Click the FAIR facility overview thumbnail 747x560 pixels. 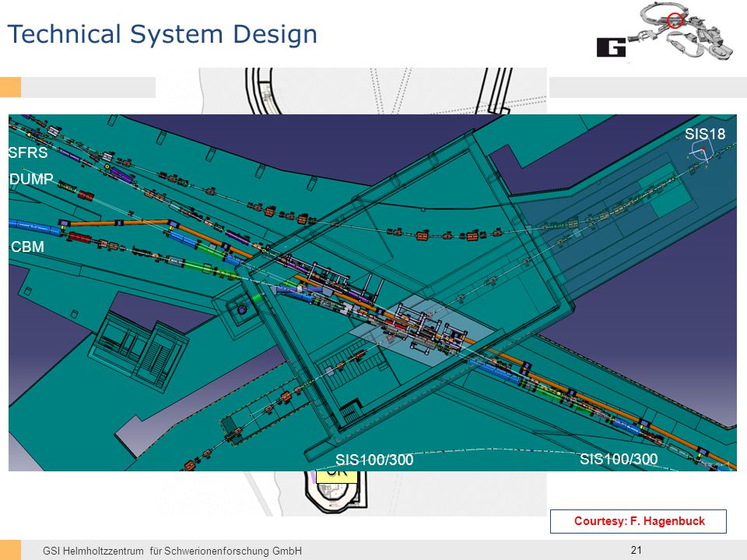(680, 31)
